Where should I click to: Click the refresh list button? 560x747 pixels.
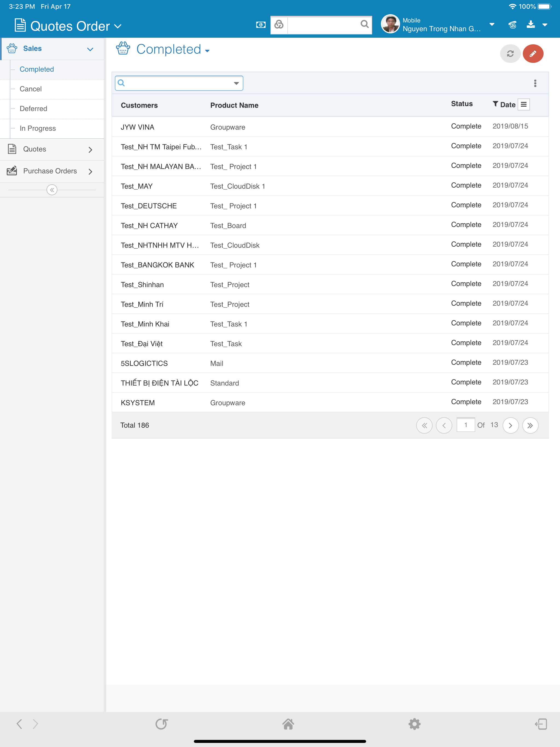(510, 53)
